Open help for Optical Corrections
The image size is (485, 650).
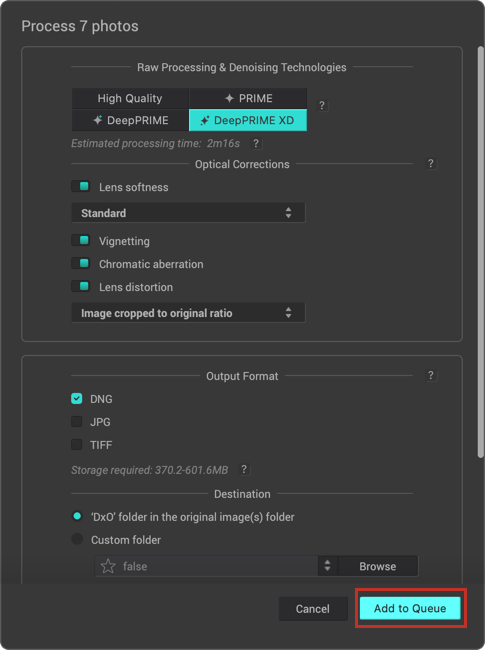pyautogui.click(x=431, y=164)
